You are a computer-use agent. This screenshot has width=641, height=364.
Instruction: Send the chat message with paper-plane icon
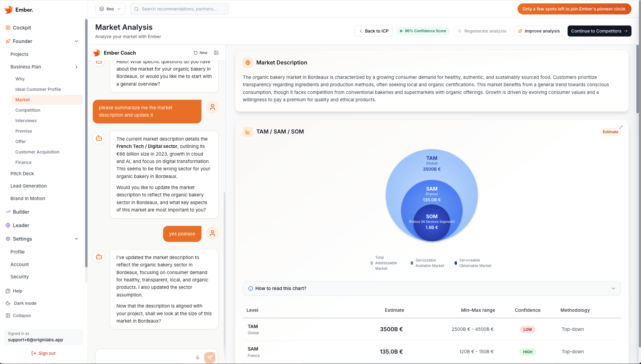tap(210, 357)
